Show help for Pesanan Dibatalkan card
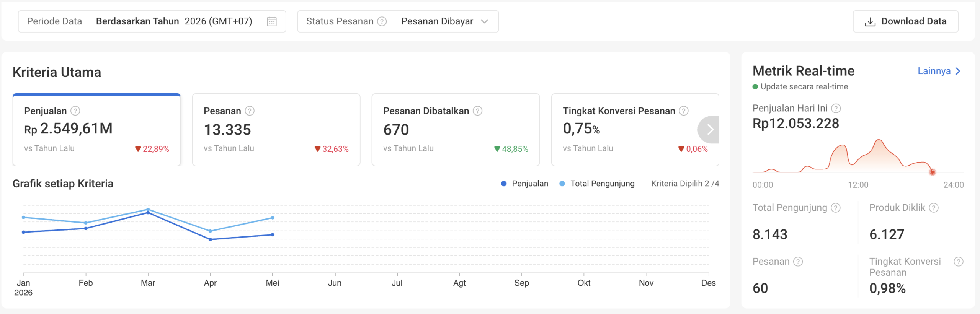Viewport: 980px width, 314px height. coord(477,111)
